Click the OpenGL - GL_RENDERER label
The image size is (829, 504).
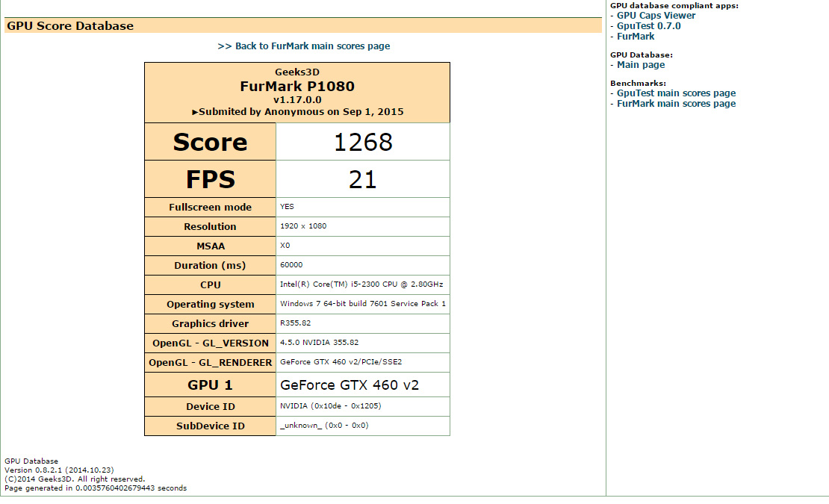coord(210,362)
